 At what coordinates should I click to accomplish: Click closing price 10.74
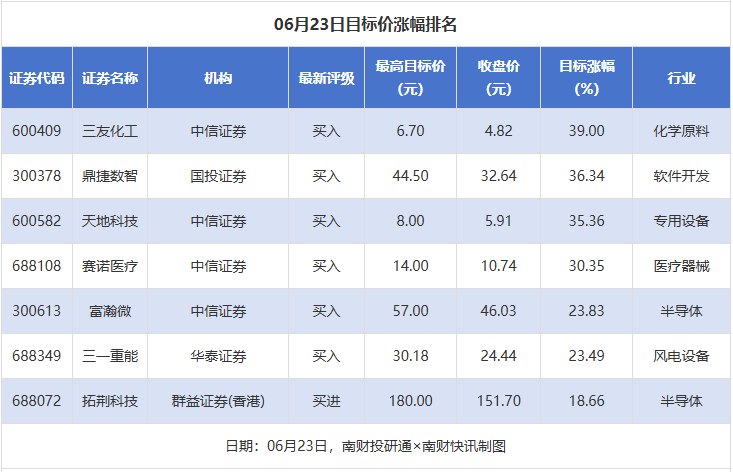[x=498, y=266]
